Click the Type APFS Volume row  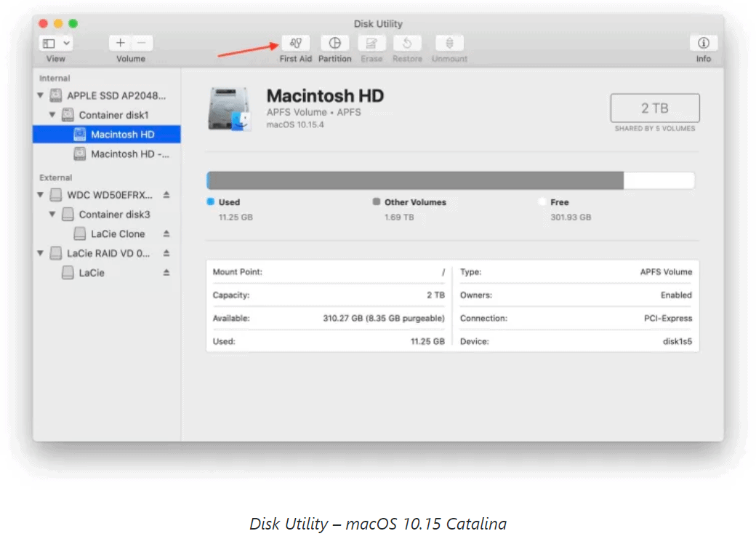pyautogui.click(x=576, y=272)
